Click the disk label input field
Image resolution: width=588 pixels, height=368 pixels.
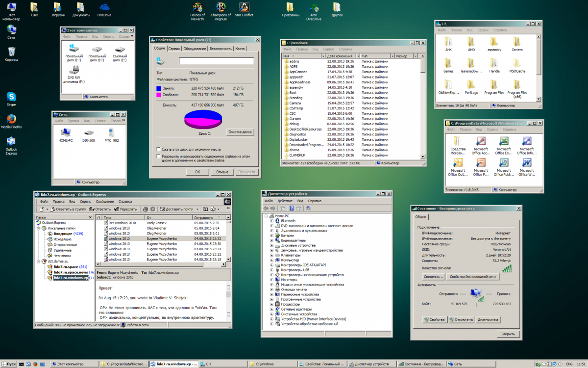tap(216, 61)
